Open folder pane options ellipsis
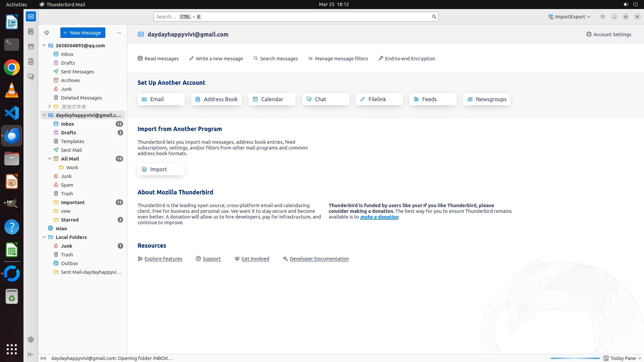The height and width of the screenshot is (362, 644). 119,33
